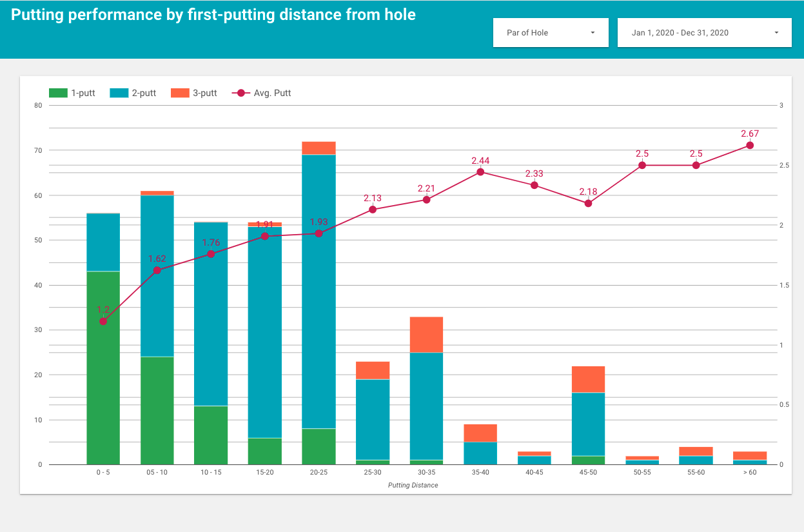
Task: Toggle the Avg. Putt legend entry
Action: click(x=261, y=93)
